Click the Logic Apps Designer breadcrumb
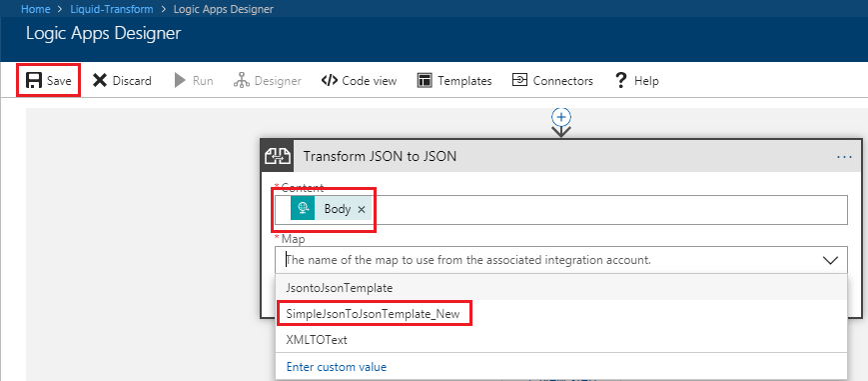Viewport: 868px width, 381px height. tap(223, 9)
